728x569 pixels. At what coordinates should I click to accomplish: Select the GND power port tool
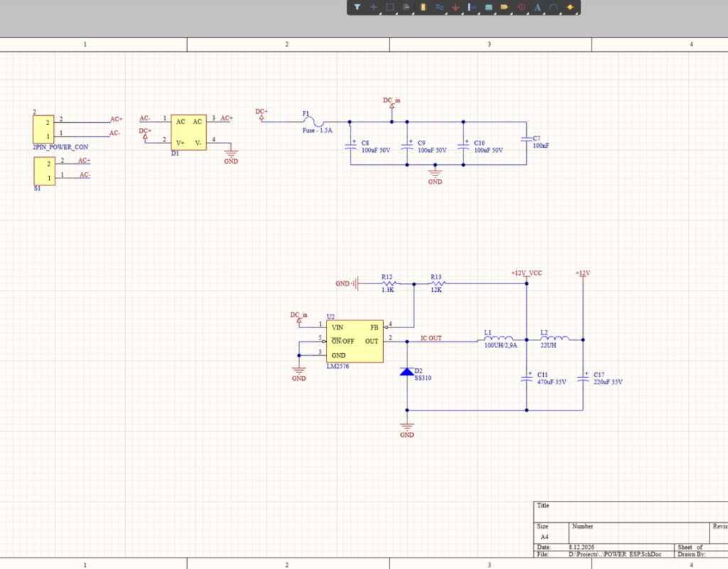coord(456,7)
